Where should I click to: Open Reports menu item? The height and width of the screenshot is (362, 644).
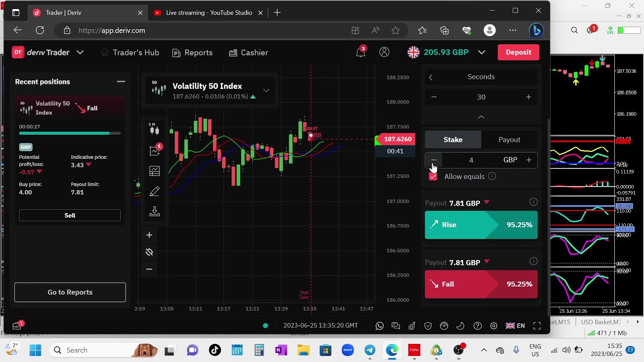(x=192, y=52)
